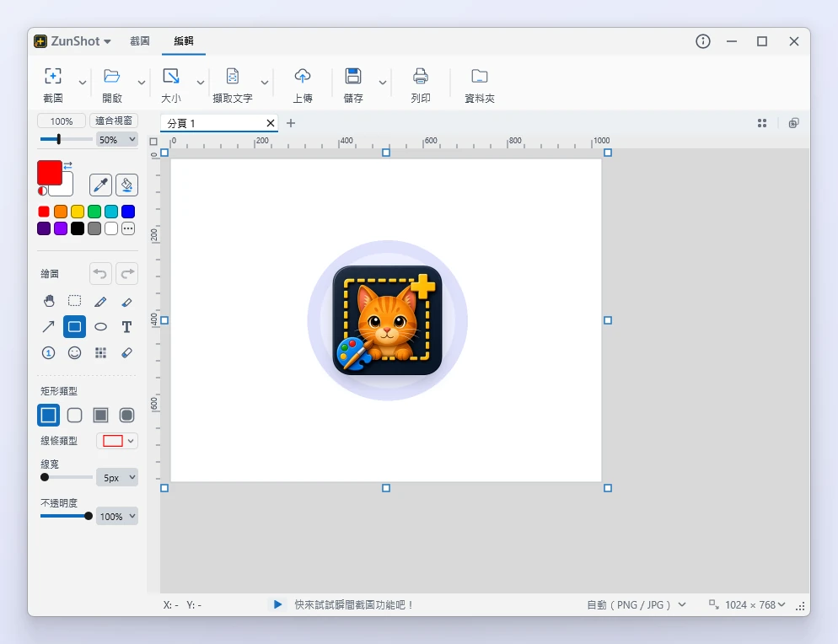Image resolution: width=838 pixels, height=644 pixels.
Task: Activate the eyedropper color picker
Action: click(100, 185)
